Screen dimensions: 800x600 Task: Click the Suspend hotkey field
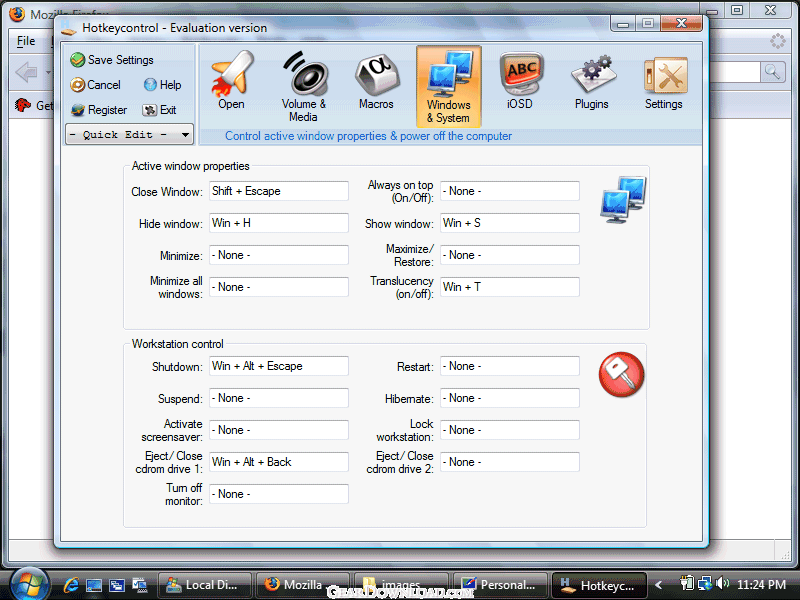point(279,398)
